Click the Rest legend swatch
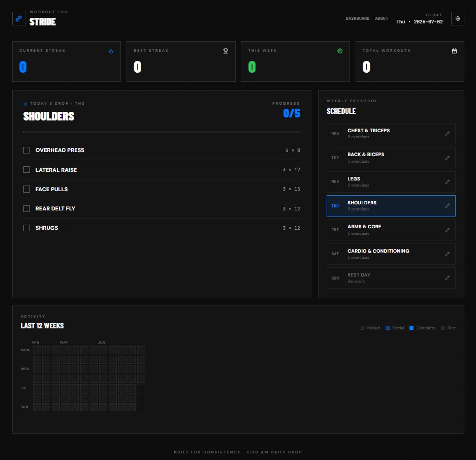Viewport: 476px width, 460px height. click(443, 328)
